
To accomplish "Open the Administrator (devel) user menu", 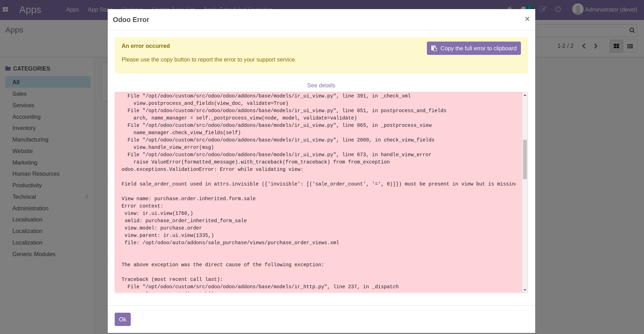I will 605,9.
